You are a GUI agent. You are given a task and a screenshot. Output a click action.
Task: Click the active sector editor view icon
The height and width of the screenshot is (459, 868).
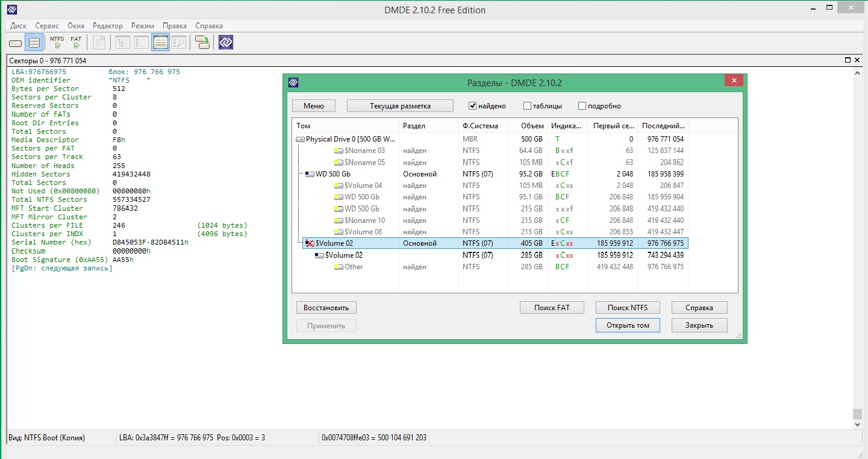(160, 43)
